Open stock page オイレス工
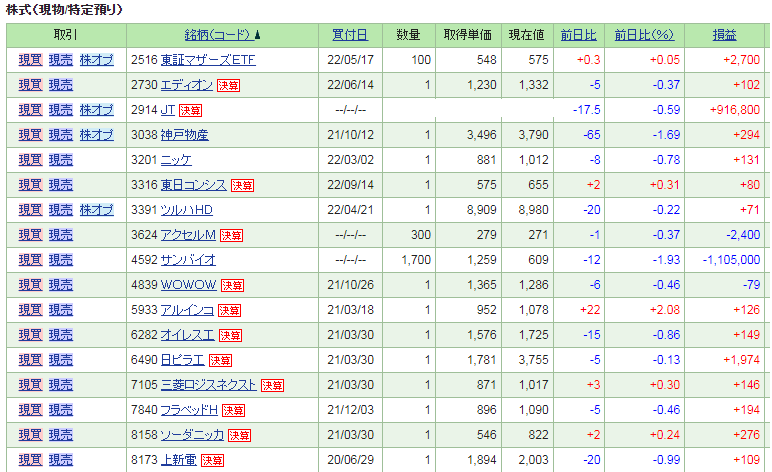772x472 pixels. click(188, 335)
